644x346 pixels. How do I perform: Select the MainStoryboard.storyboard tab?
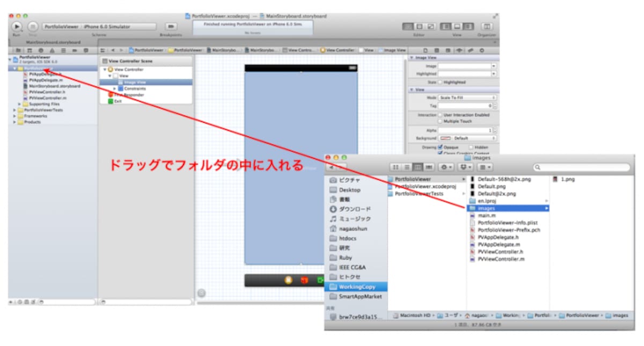54,42
